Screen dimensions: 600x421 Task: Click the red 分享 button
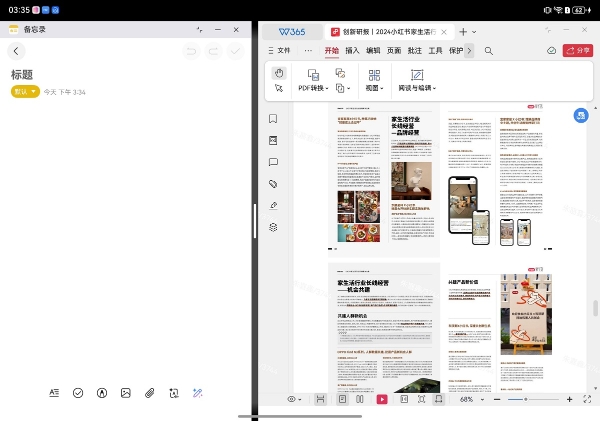[x=578, y=50]
